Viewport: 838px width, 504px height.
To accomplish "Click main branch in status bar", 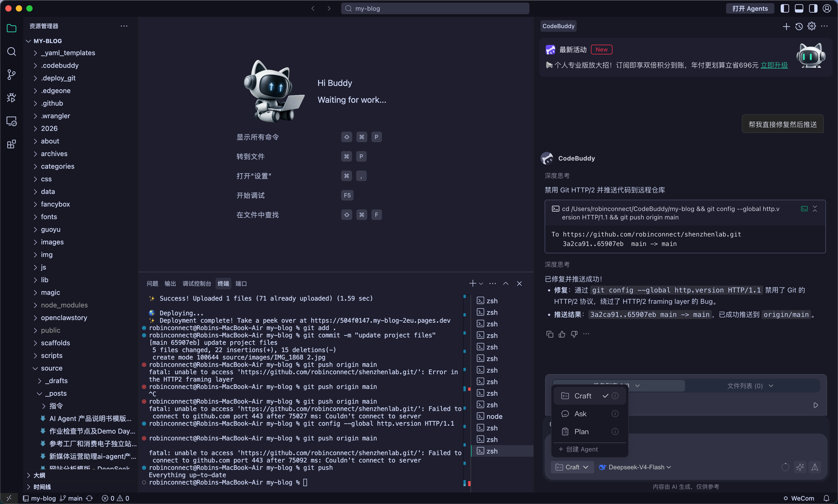I will [x=71, y=498].
